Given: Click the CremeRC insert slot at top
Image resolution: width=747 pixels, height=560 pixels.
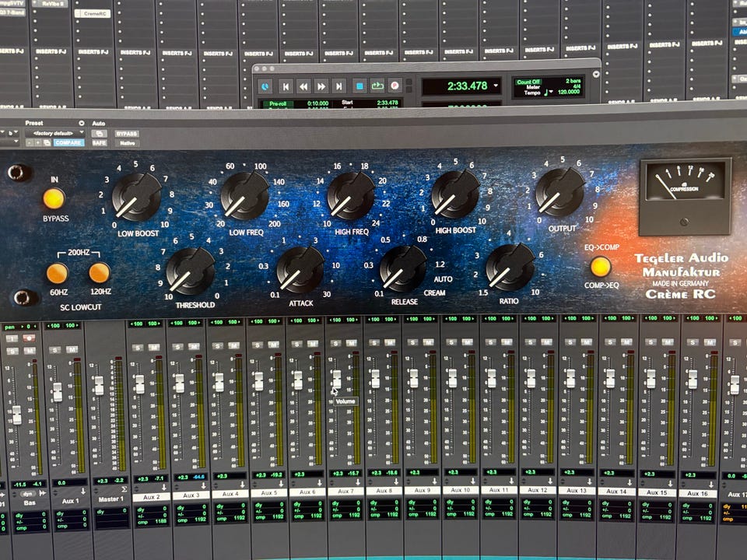Looking at the screenshot, I should tap(93, 14).
